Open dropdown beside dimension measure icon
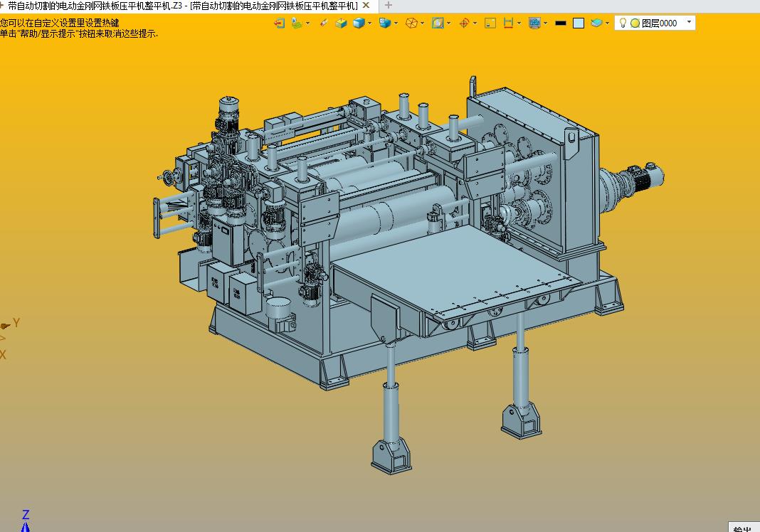 coord(519,23)
